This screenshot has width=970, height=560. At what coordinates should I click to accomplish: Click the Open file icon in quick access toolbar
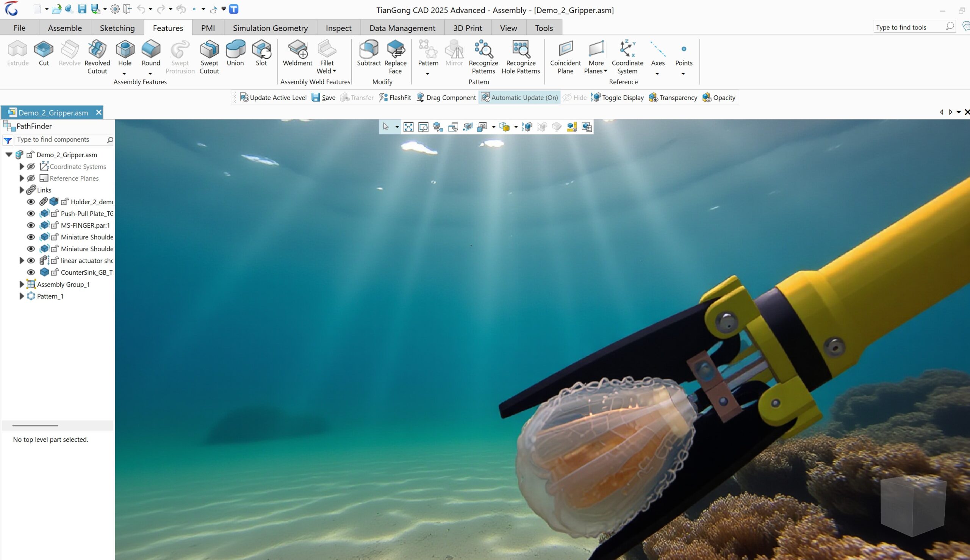coord(56,9)
